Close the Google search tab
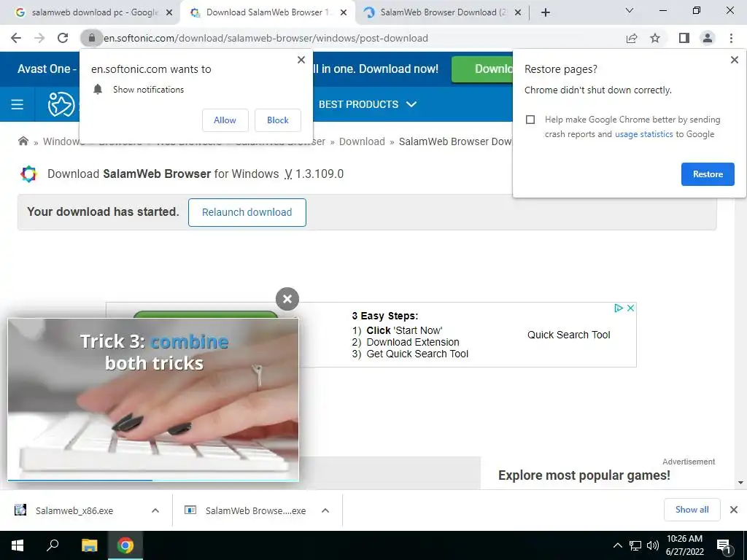This screenshot has height=560, width=747. pyautogui.click(x=169, y=13)
